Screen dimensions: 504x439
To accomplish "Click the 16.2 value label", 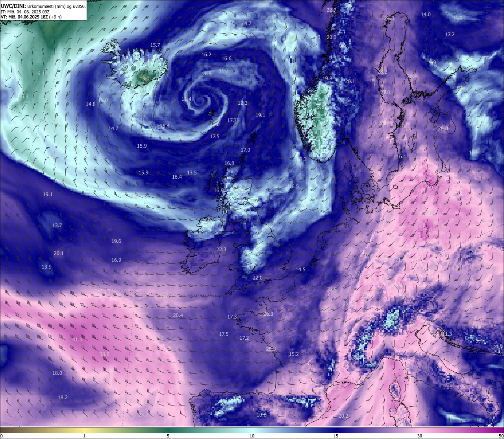I will point(206,55).
